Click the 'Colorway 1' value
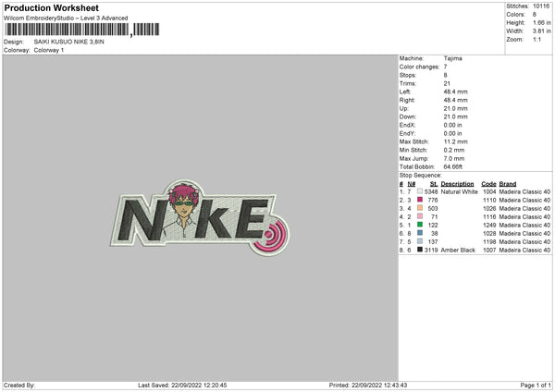Viewport: 555px width, 392px height. [49, 50]
